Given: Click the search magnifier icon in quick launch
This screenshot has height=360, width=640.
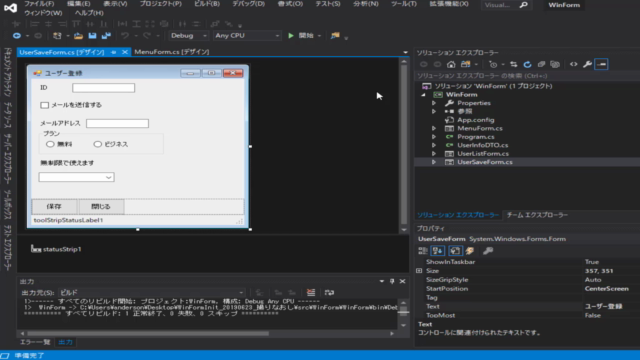Looking at the screenshot, I should [524, 5].
